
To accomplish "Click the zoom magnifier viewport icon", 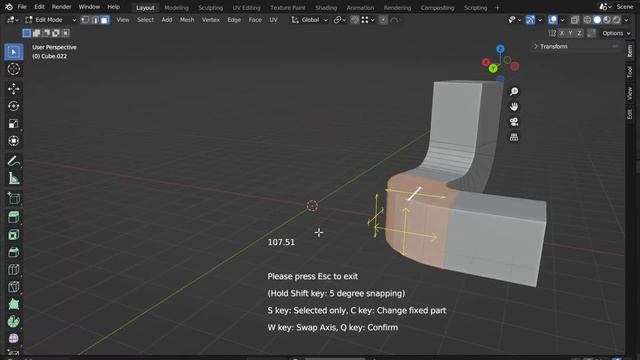I will coord(514,91).
